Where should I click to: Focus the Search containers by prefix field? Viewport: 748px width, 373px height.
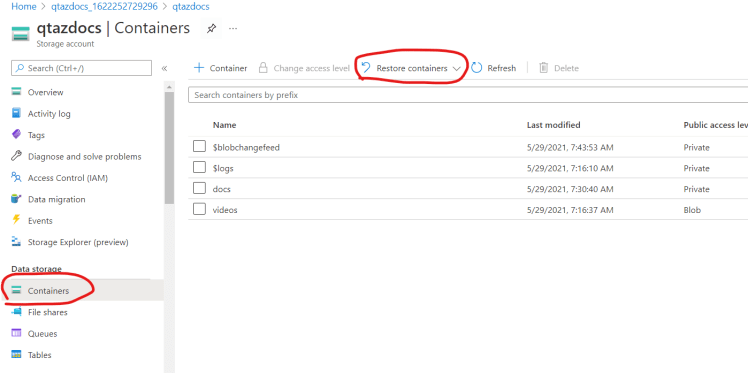pos(468,95)
